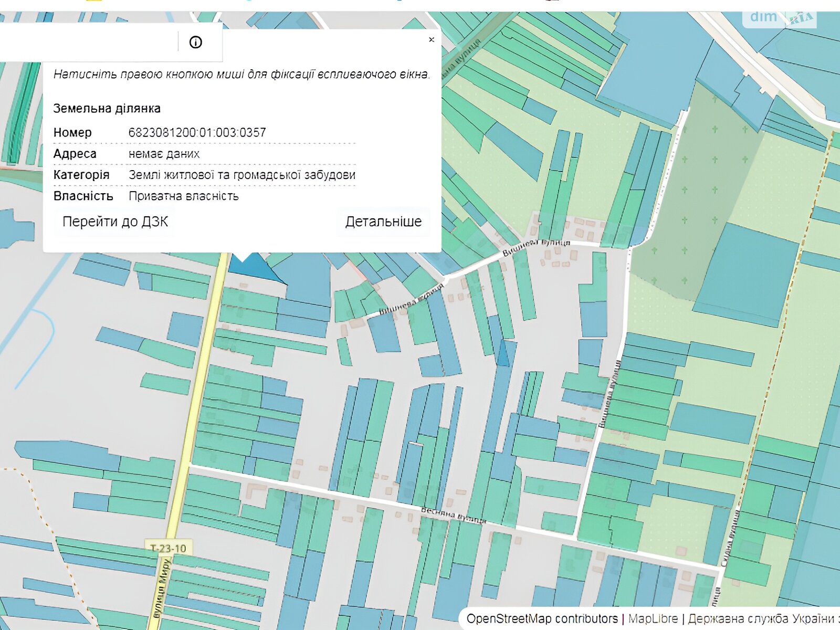The height and width of the screenshot is (630, 840).
Task: Click the cadastral number 6823081200:01:003:0357
Action: tap(197, 132)
